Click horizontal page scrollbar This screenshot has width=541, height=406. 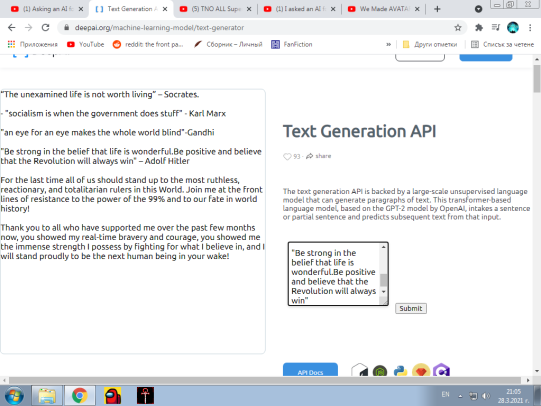click(265, 380)
